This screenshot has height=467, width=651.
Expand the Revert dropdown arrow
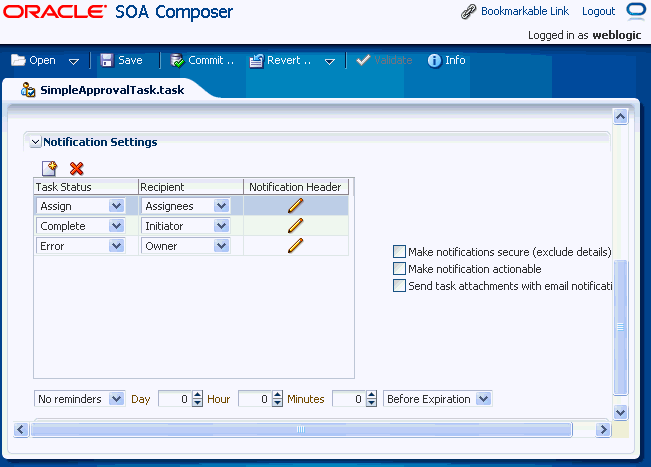330,61
